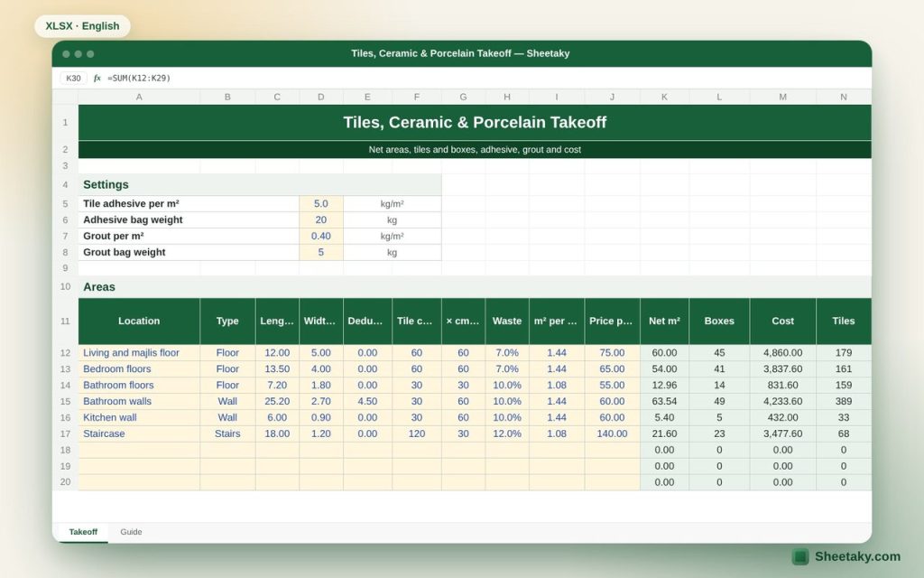Click the Grout per m² value 0.40
Image resolution: width=924 pixels, height=578 pixels.
320,236
